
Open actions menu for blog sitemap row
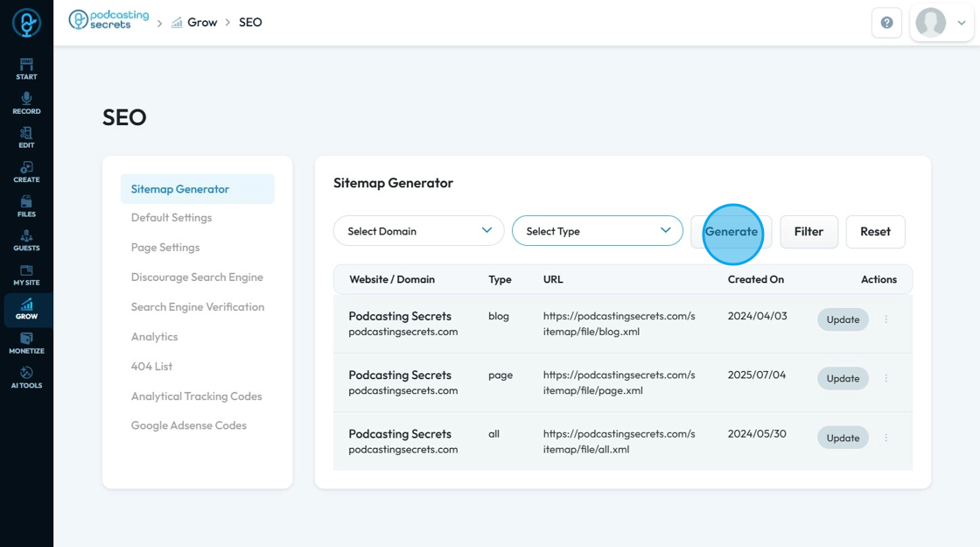885,319
